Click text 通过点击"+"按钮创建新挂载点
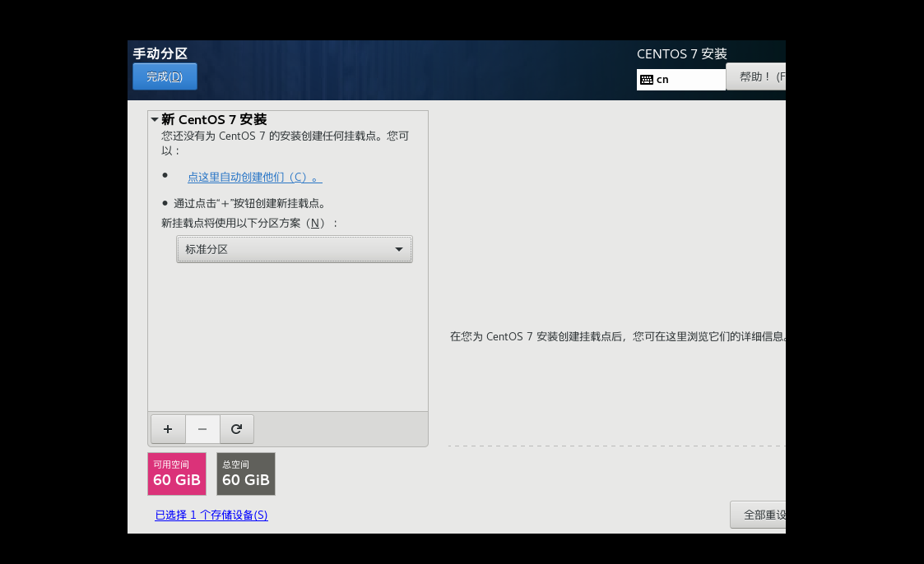The height and width of the screenshot is (564, 924). (x=249, y=204)
